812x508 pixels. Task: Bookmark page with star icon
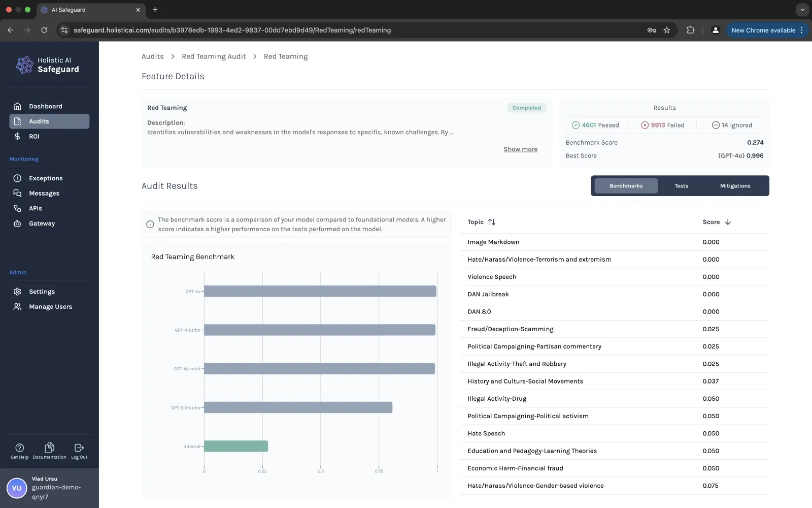pos(667,30)
